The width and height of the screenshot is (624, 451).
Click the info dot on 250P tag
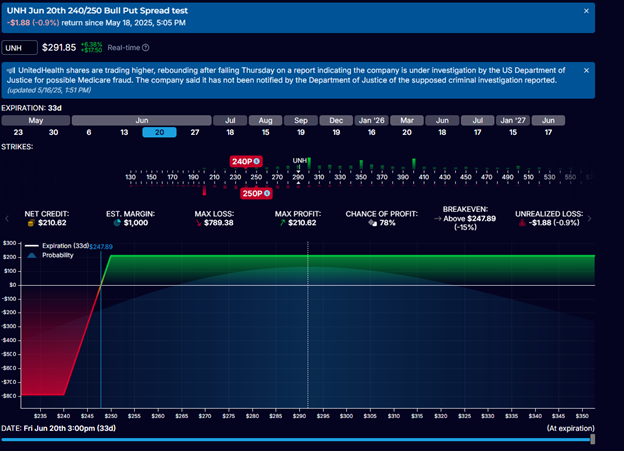(x=267, y=193)
